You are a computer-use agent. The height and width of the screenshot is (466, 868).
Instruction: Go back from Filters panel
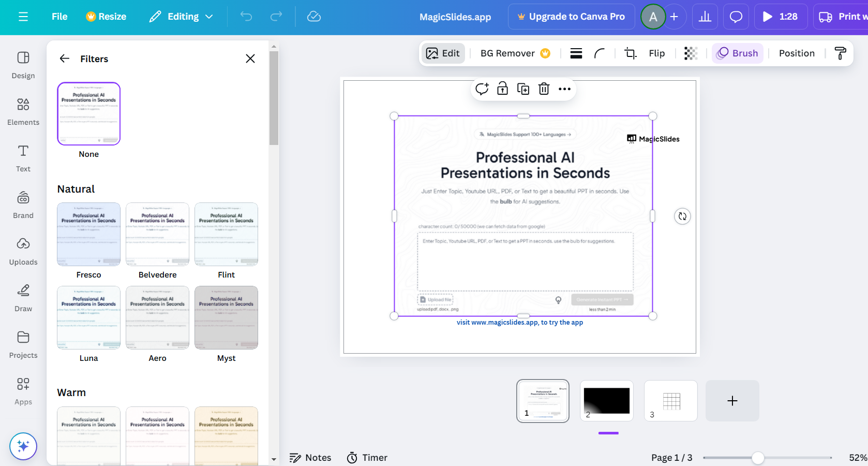[65, 59]
